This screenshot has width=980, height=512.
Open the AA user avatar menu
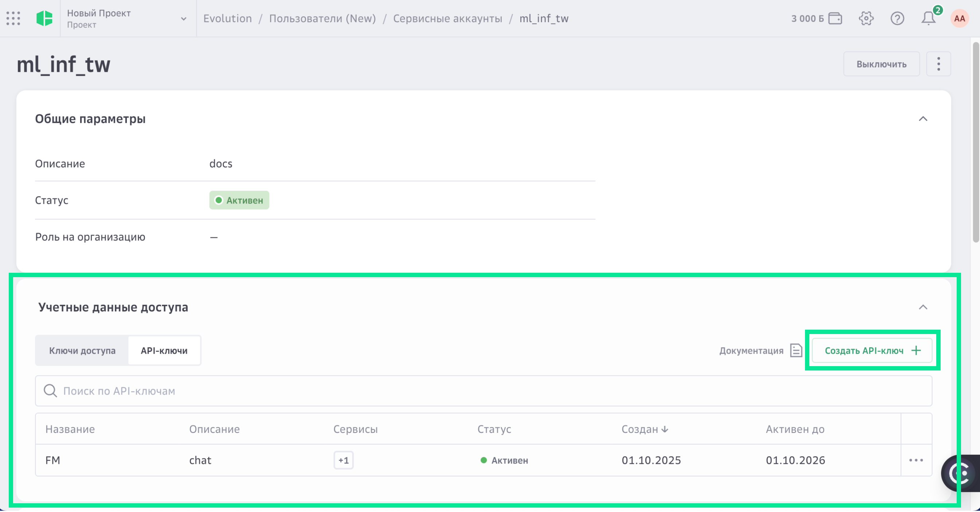tap(959, 18)
